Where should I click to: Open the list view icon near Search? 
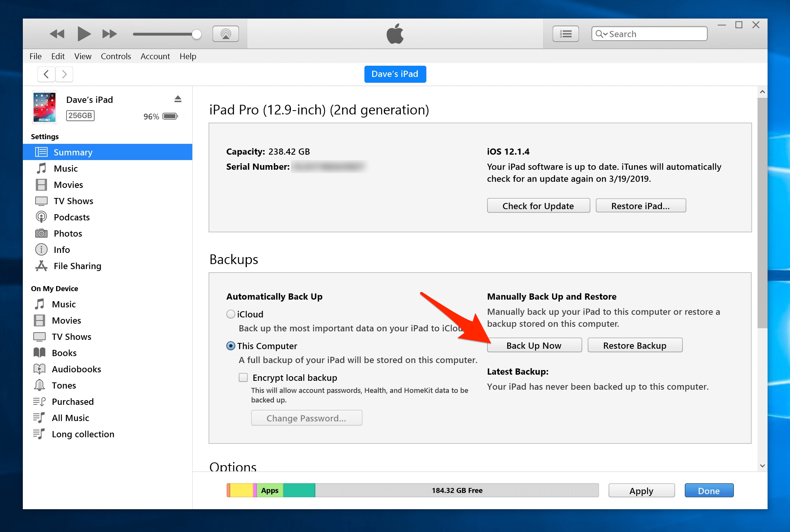pos(565,34)
